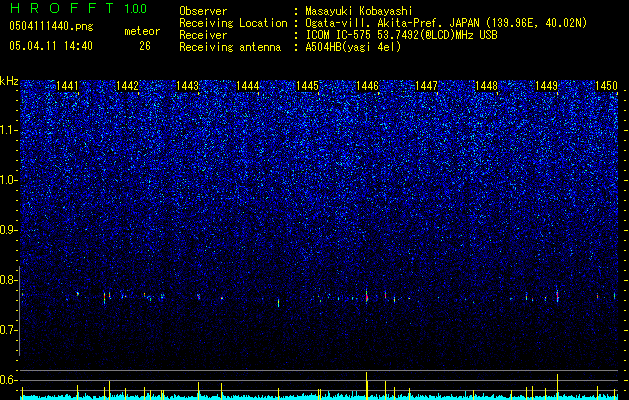Click the 1447 time marker

pos(426,85)
